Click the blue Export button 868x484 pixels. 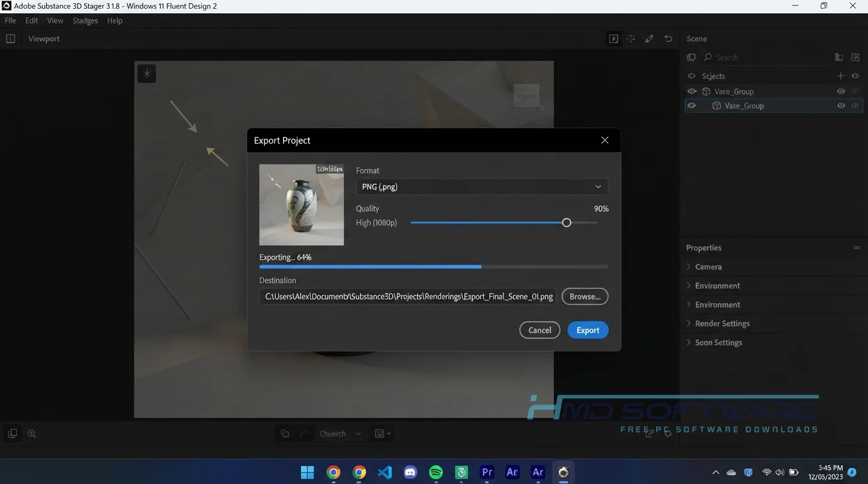click(x=588, y=330)
